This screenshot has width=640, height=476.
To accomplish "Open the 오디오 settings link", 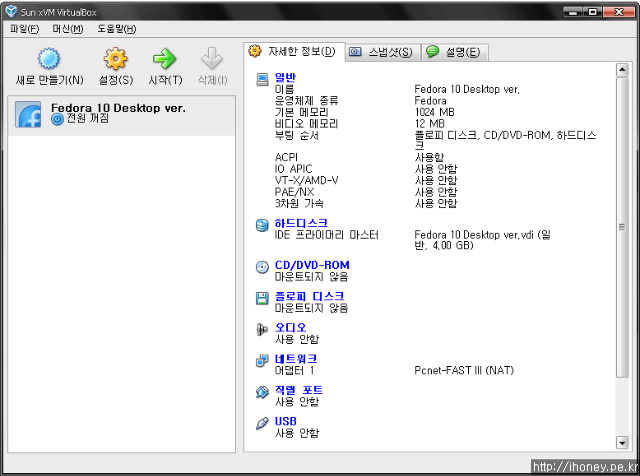I will pyautogui.click(x=290, y=327).
